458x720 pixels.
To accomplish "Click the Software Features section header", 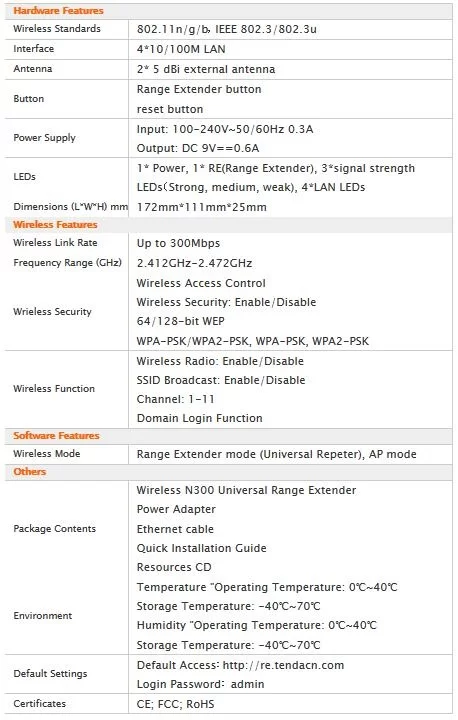I will tap(56, 436).
